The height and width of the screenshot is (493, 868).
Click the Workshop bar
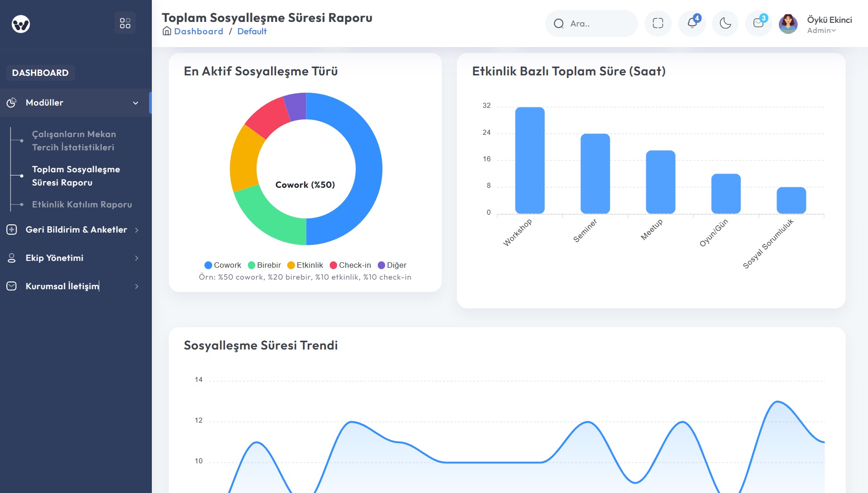coord(530,160)
